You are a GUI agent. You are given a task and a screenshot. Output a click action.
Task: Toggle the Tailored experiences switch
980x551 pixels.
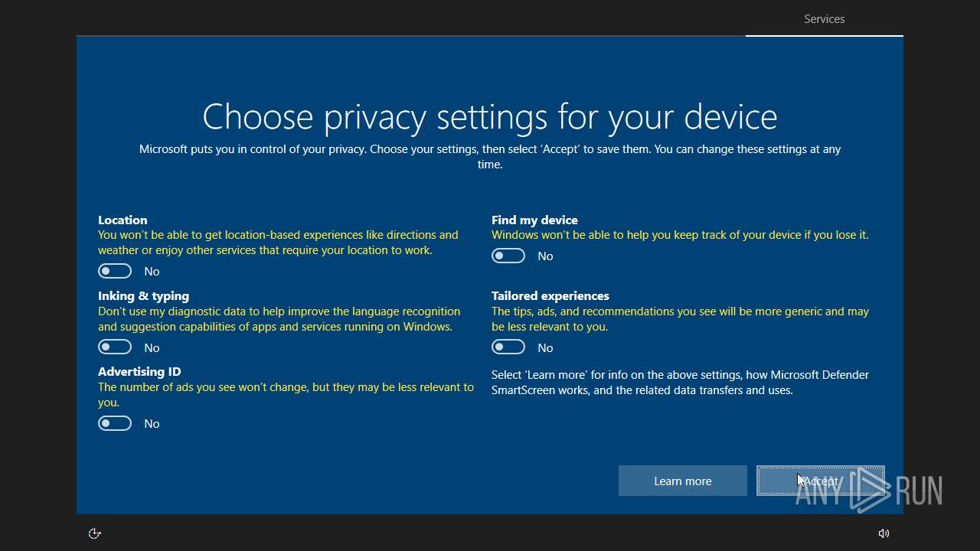508,347
